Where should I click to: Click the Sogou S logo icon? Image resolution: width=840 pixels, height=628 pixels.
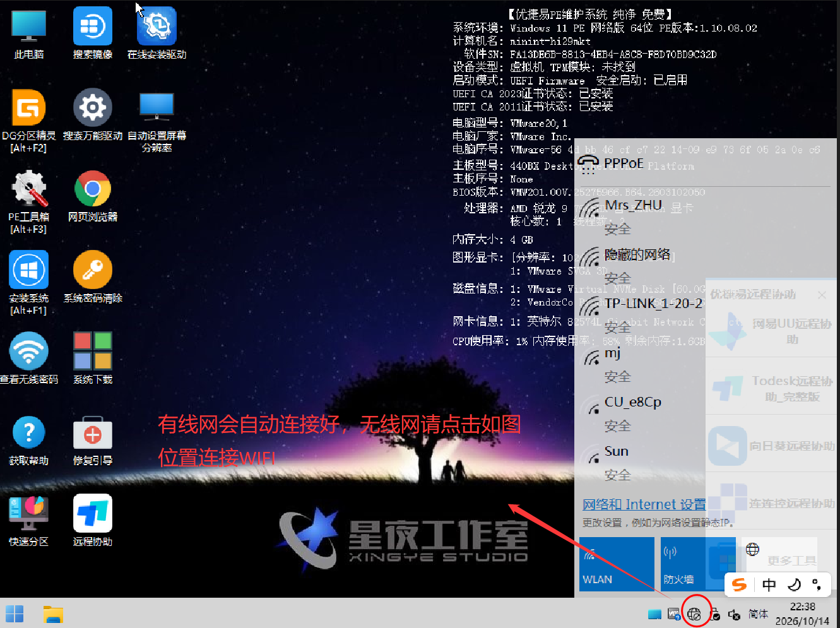[740, 584]
